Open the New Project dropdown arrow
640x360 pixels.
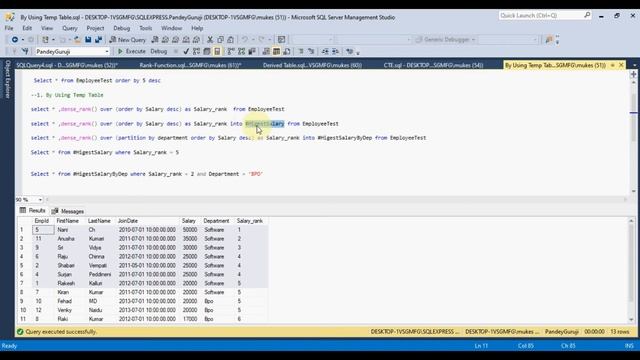tap(53, 40)
